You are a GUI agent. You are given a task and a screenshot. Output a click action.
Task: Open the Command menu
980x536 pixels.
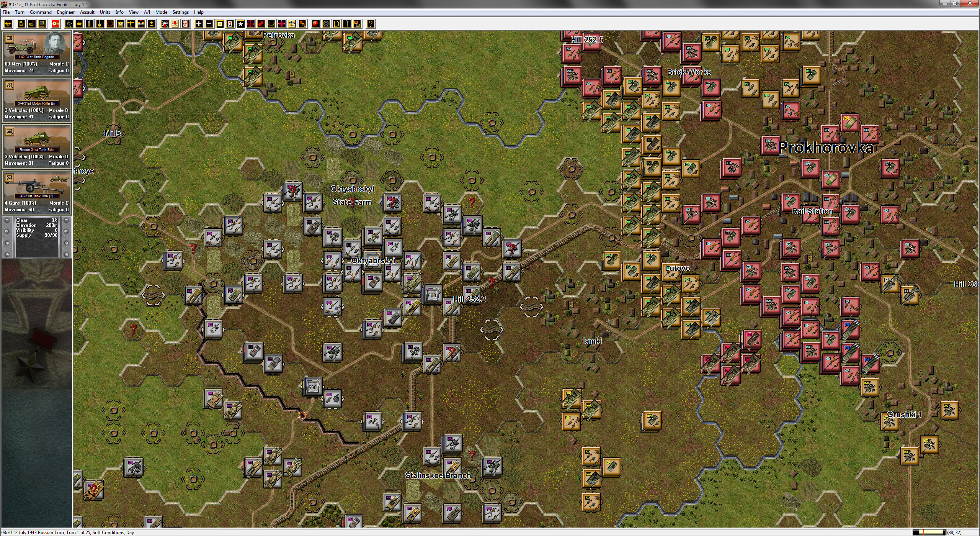(x=41, y=12)
